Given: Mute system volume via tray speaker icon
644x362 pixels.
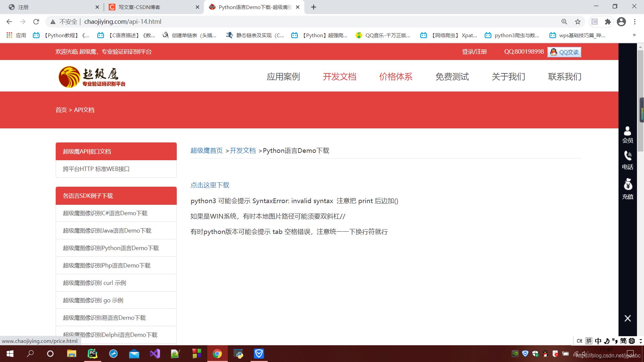Looking at the screenshot, I should click(x=584, y=354).
